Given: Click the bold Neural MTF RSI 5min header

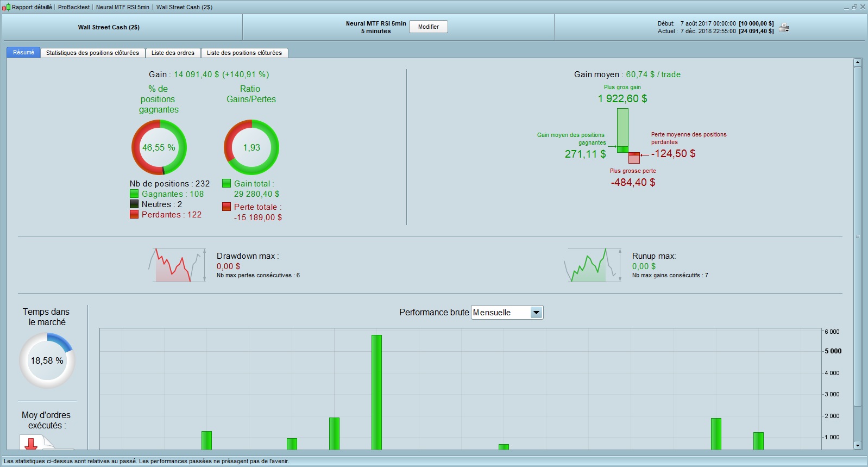Looking at the screenshot, I should pyautogui.click(x=376, y=23).
